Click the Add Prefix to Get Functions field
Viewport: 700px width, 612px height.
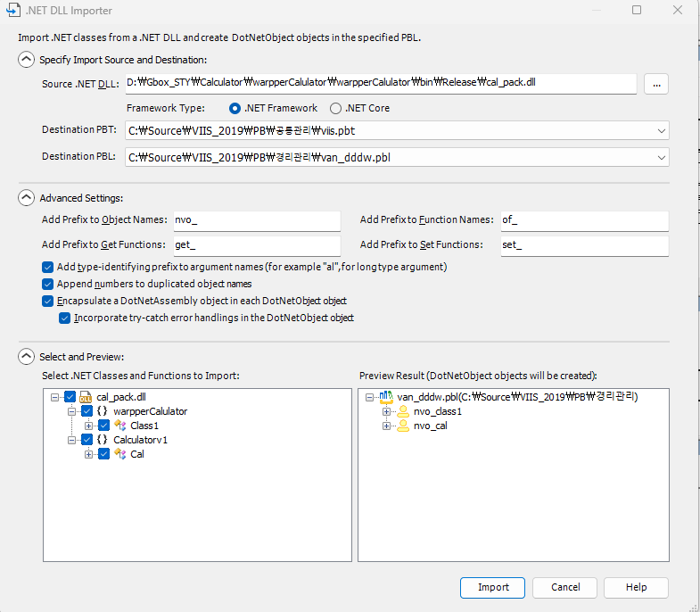pyautogui.click(x=257, y=245)
